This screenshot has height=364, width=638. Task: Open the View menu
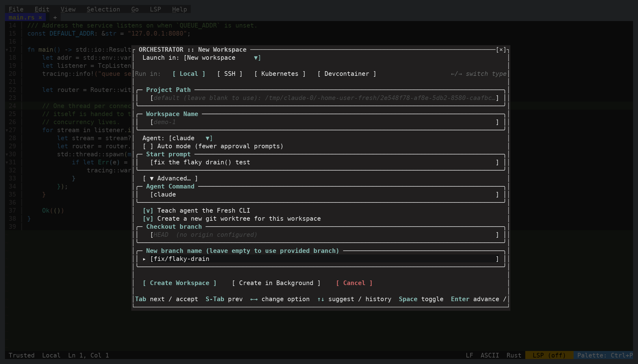(68, 9)
